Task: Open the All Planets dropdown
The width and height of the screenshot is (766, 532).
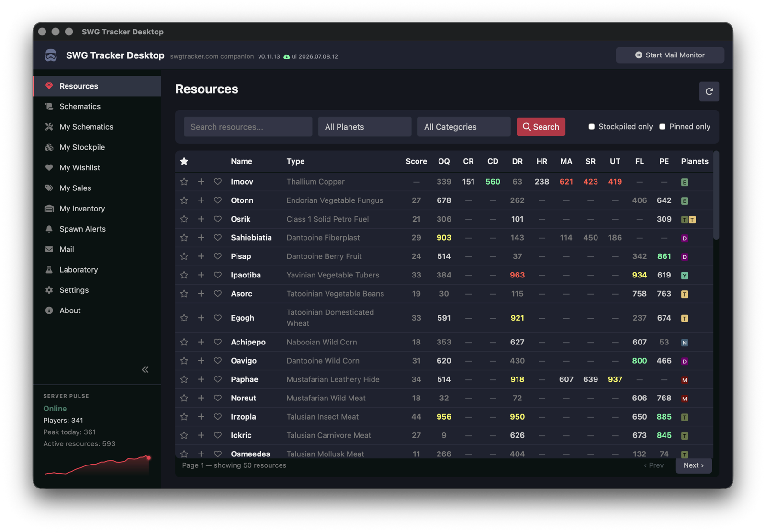Action: (x=365, y=127)
